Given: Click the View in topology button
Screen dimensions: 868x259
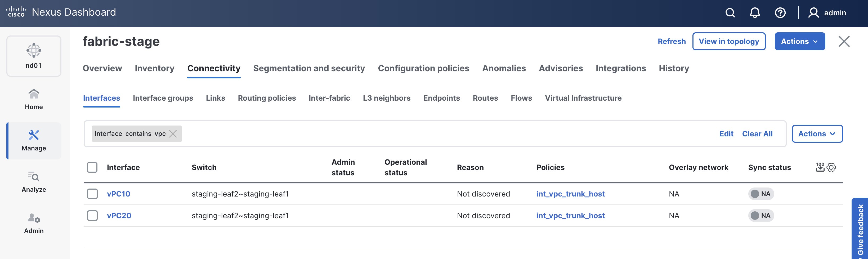Looking at the screenshot, I should [x=728, y=41].
